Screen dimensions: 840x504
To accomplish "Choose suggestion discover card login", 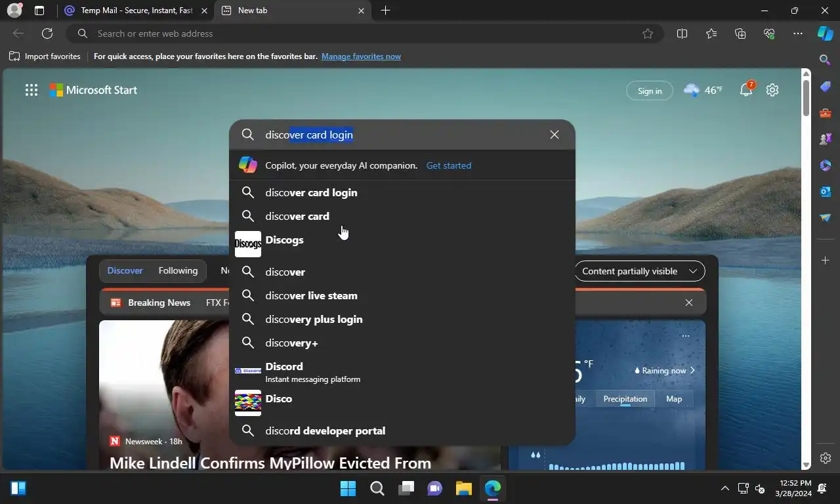I will pos(402,192).
